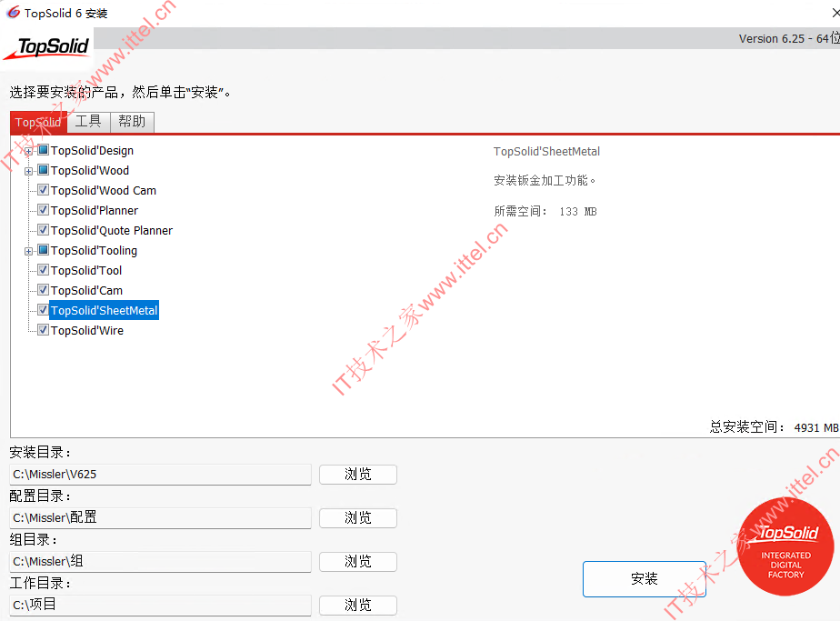Switch to the TopSolid tab

(38, 122)
